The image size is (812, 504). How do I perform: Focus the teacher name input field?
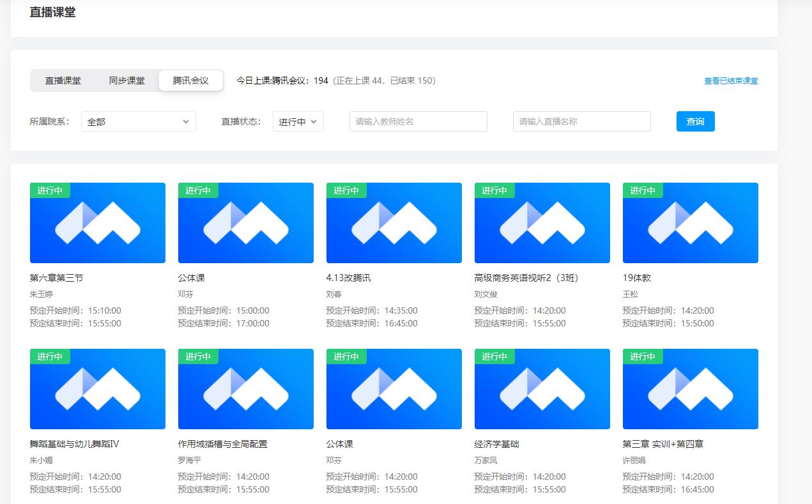[418, 121]
